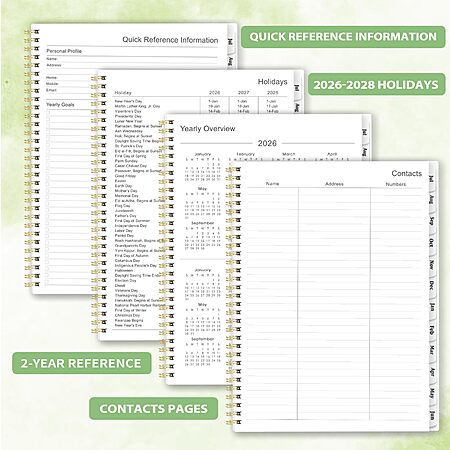Click the 2026 year label in Yearly Overview

[x=267, y=143]
